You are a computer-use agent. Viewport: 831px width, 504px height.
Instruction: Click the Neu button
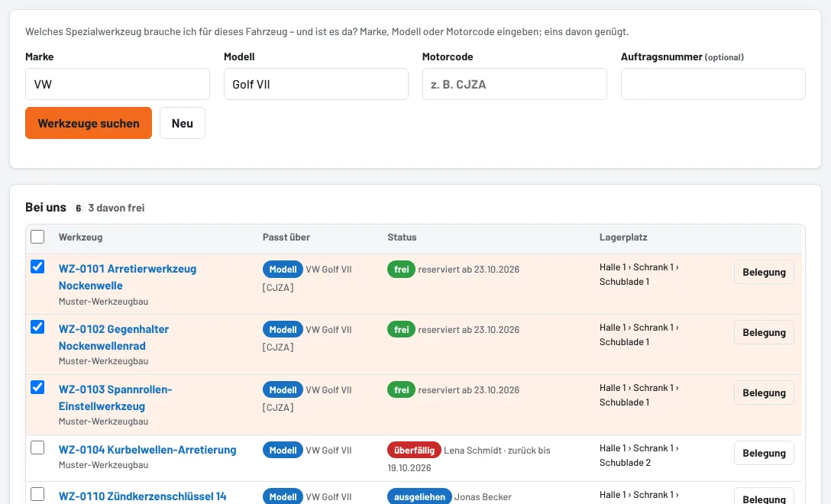pos(183,123)
